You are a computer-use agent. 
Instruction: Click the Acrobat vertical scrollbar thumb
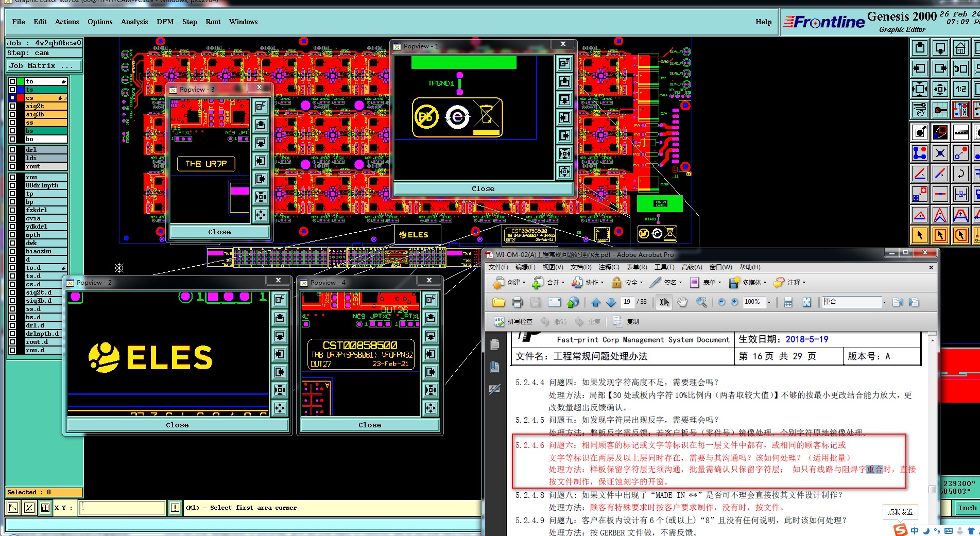tap(932, 489)
